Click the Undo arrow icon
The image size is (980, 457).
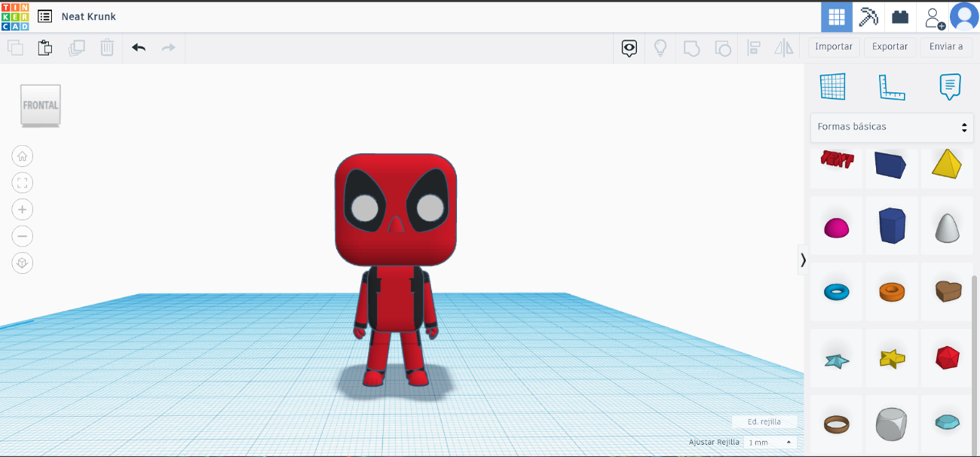click(x=138, y=47)
